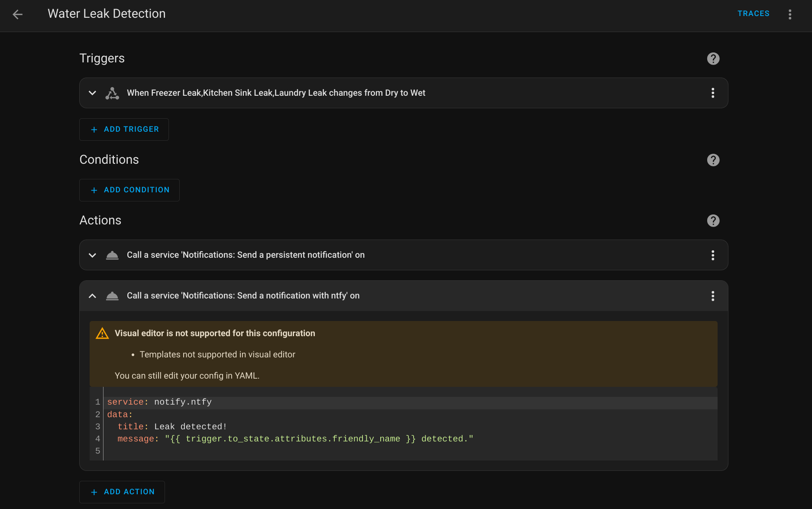
Task: Open Triggers help icon
Action: tap(713, 58)
